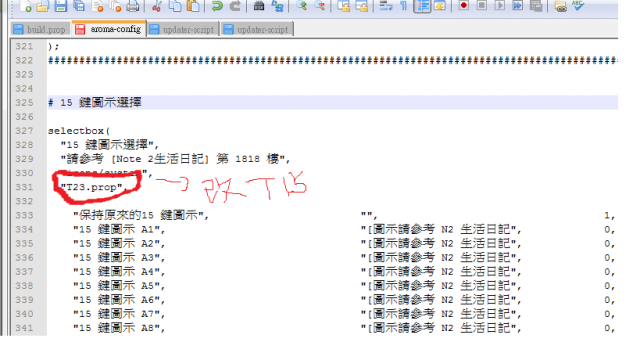Select the aroma-config tab

coord(109,29)
